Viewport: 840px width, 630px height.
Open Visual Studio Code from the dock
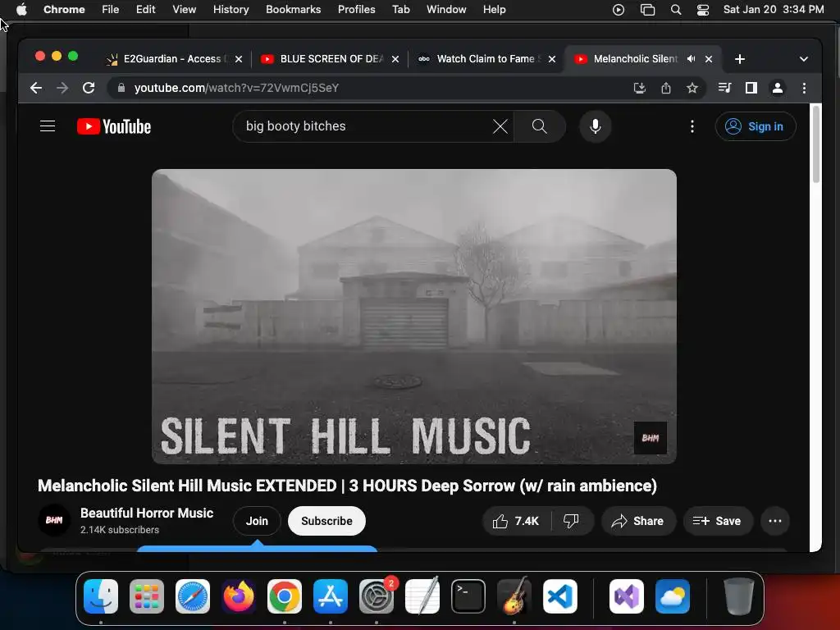(x=559, y=596)
